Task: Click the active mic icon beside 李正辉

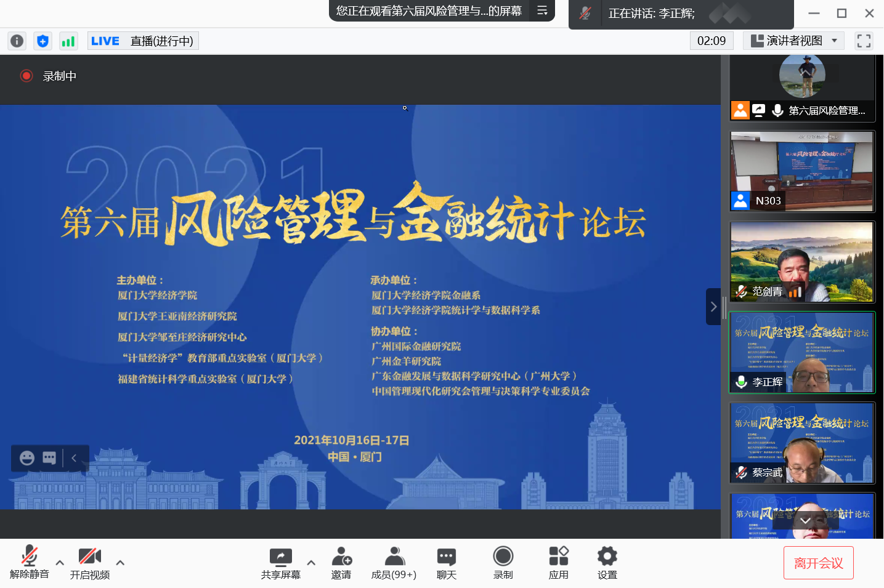Action: click(741, 382)
